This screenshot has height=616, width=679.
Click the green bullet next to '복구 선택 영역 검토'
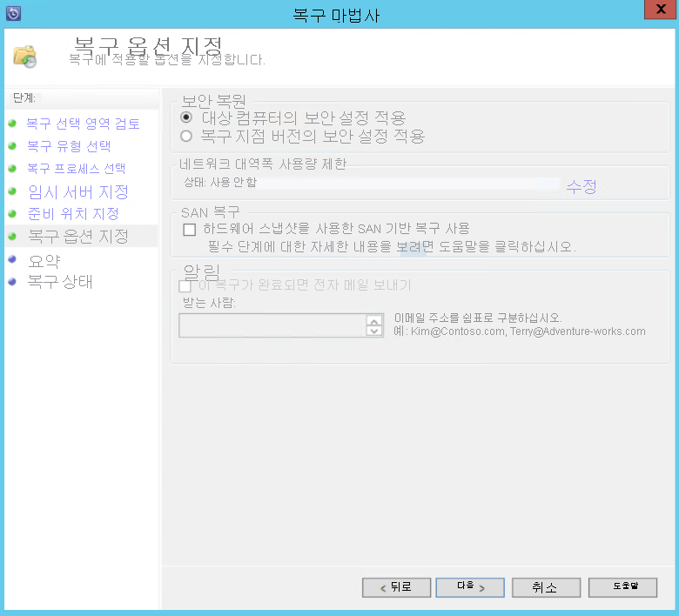12,124
